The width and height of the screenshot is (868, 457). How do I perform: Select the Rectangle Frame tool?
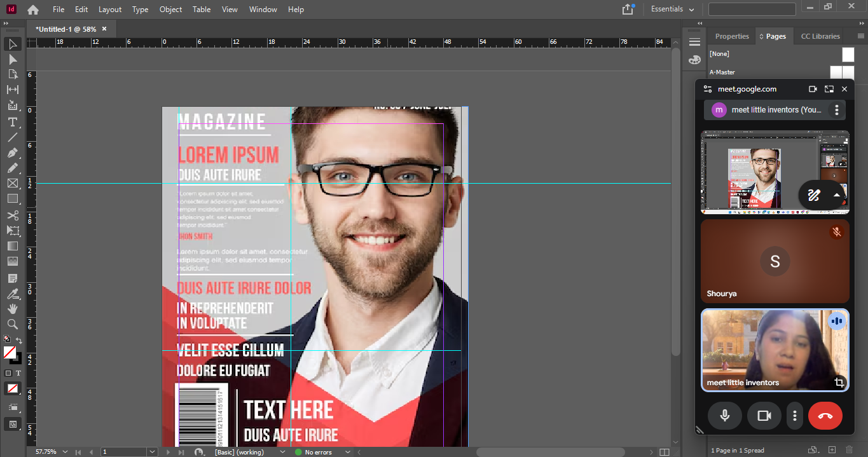click(x=13, y=184)
